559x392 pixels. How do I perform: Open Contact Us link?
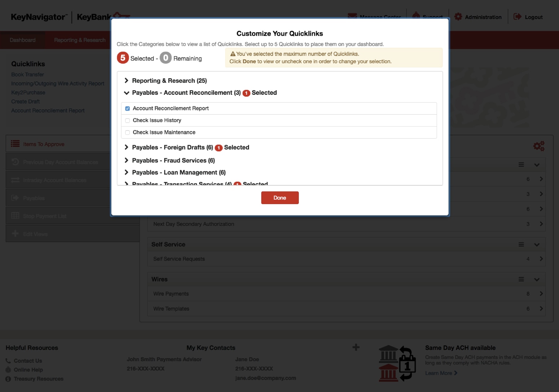pos(28,361)
